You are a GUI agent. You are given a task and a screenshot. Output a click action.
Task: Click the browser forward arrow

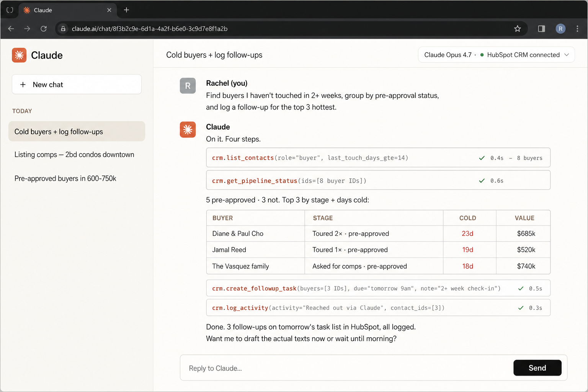(x=27, y=29)
